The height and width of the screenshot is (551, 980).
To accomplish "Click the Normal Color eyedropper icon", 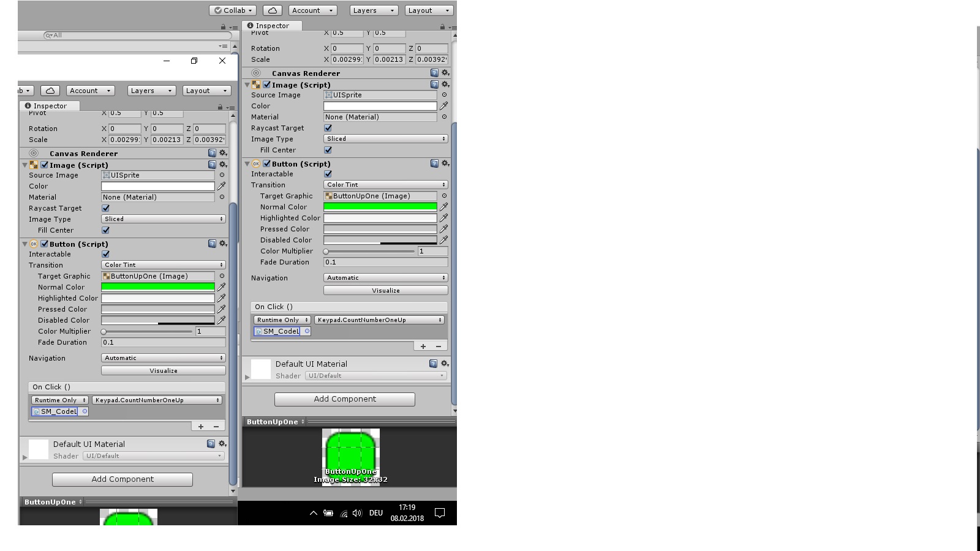I will click(443, 206).
